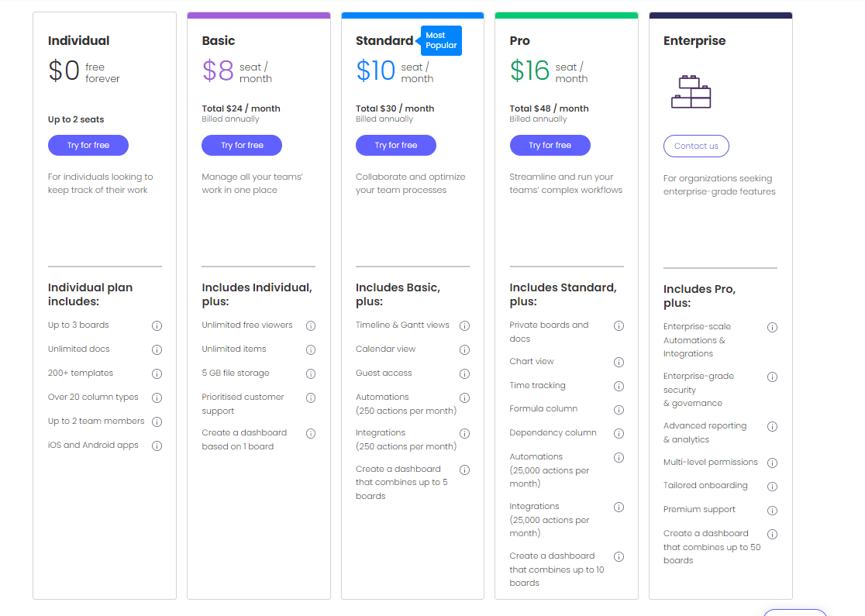Click info icon next to Formula column
The height and width of the screenshot is (616, 865).
coord(619,410)
